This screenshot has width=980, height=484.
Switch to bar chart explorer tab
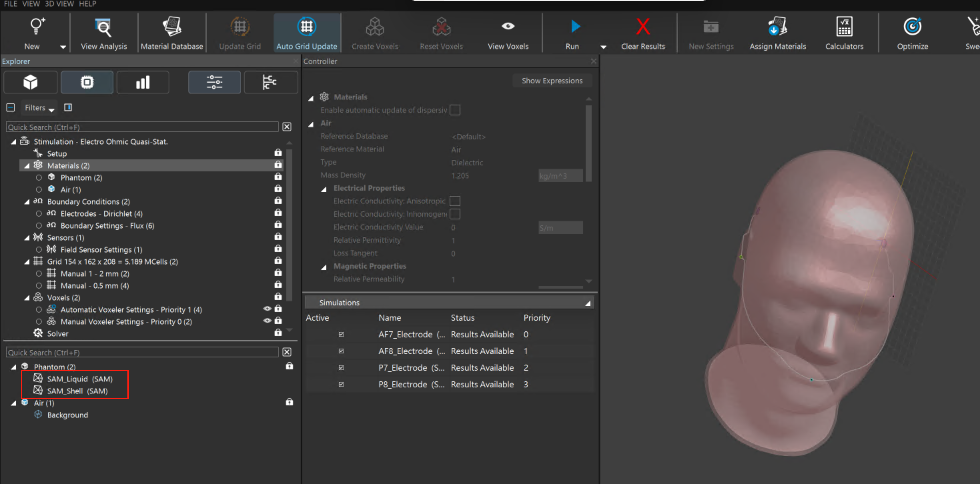[143, 82]
